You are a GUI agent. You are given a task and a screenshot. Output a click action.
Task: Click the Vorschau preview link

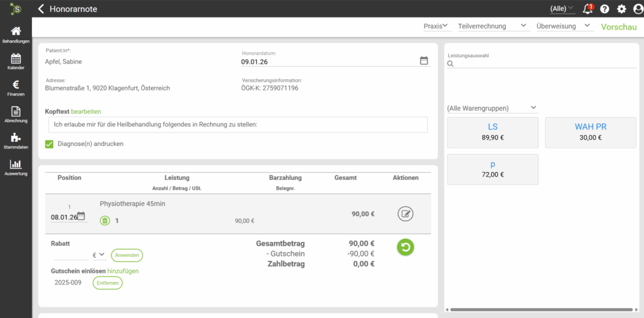[619, 27]
